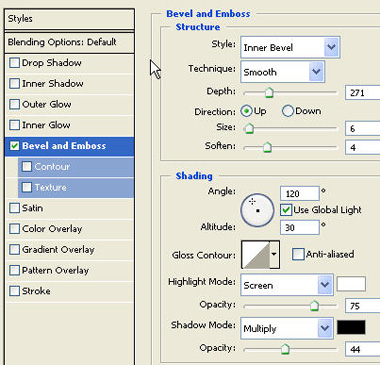Uncheck the Bevel and Emboss checkbox
Viewport: 380px width, 365px height.
point(14,146)
